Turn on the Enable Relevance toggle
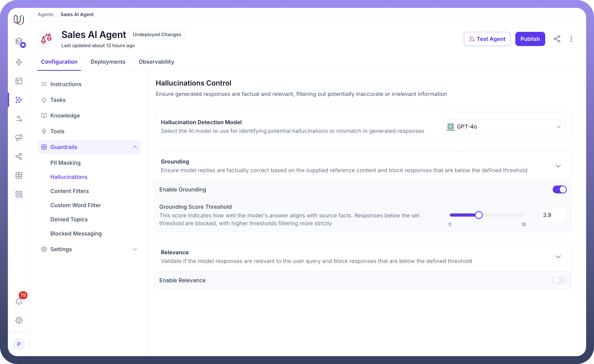This screenshot has height=364, width=594. pyautogui.click(x=559, y=280)
